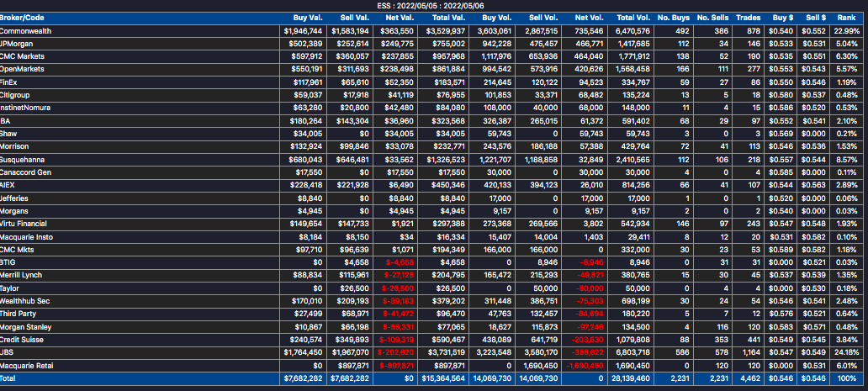868x391 pixels.
Task: Select the JPMorgan broker name
Action: (15, 44)
